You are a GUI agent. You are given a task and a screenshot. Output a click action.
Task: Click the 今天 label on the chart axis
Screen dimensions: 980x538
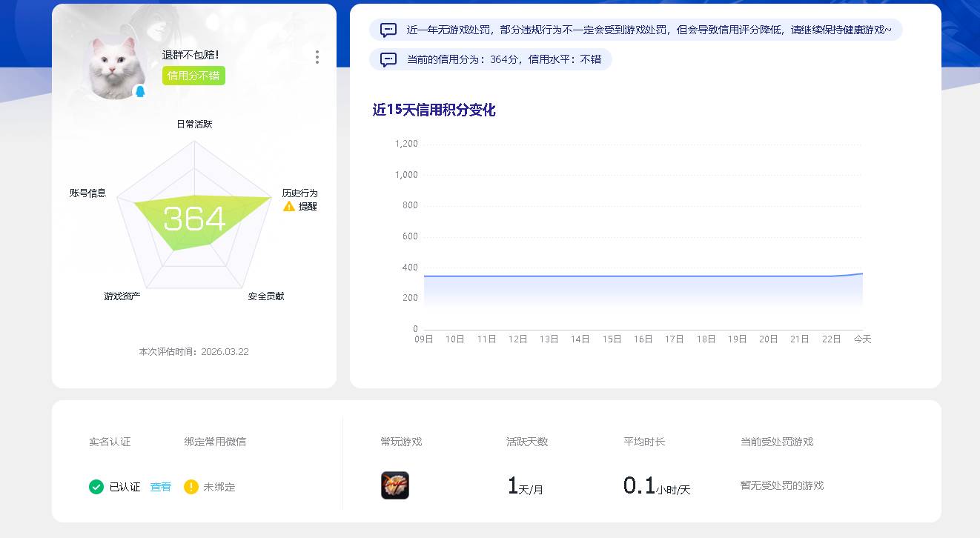(x=863, y=339)
